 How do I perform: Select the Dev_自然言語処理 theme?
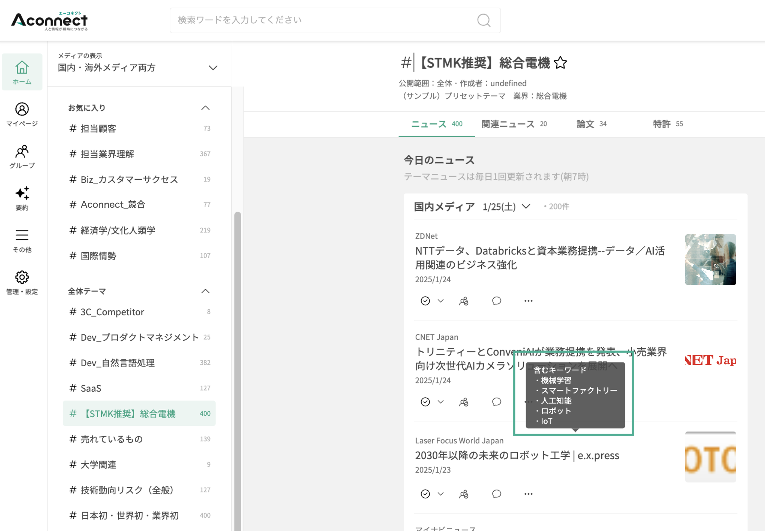(x=139, y=363)
